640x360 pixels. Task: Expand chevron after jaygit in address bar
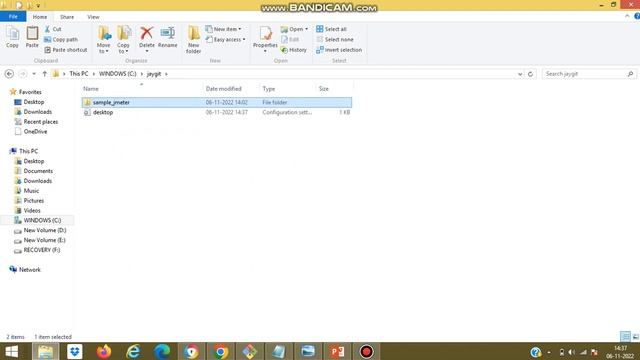[x=167, y=74]
